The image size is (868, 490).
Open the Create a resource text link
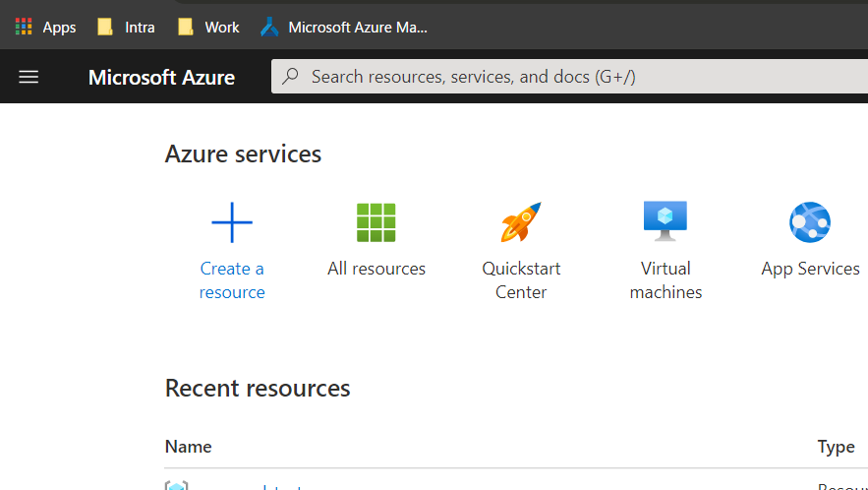coord(232,279)
